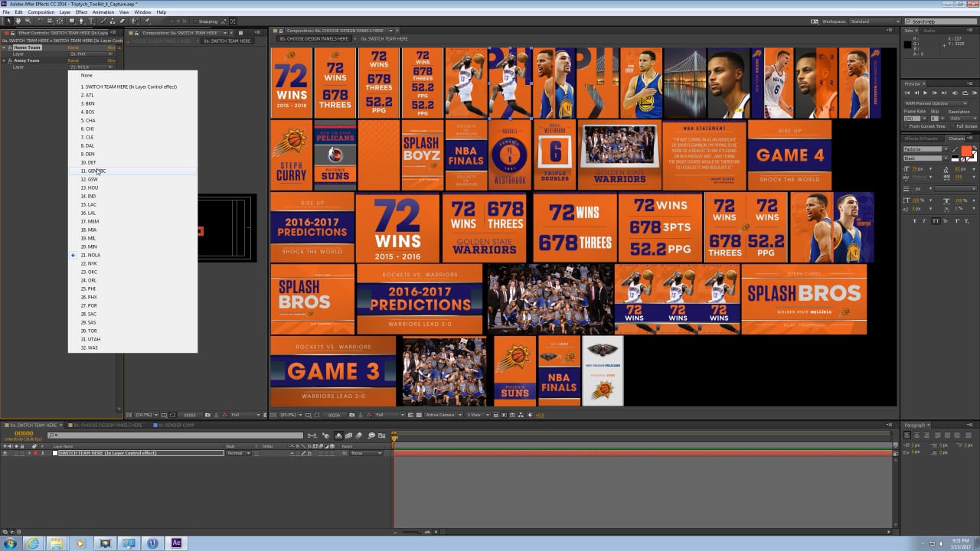Open the Composition menu
The image size is (980, 551).
tap(41, 12)
